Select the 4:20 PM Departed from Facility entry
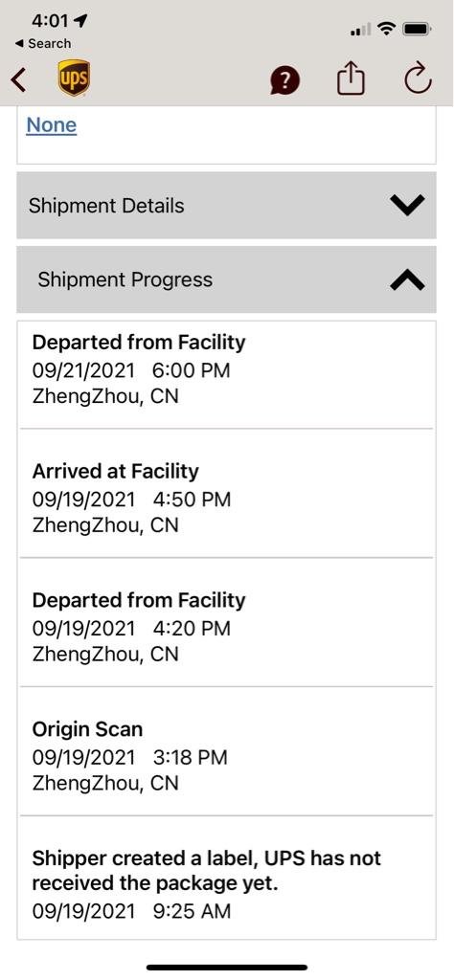The height and width of the screenshot is (980, 454). pos(226,622)
